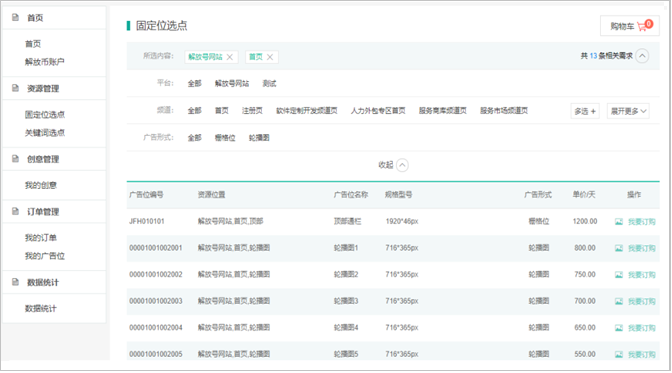Filter the channel by 人力外包专区首页
Viewport: 672px width, 373px height.
(x=378, y=111)
